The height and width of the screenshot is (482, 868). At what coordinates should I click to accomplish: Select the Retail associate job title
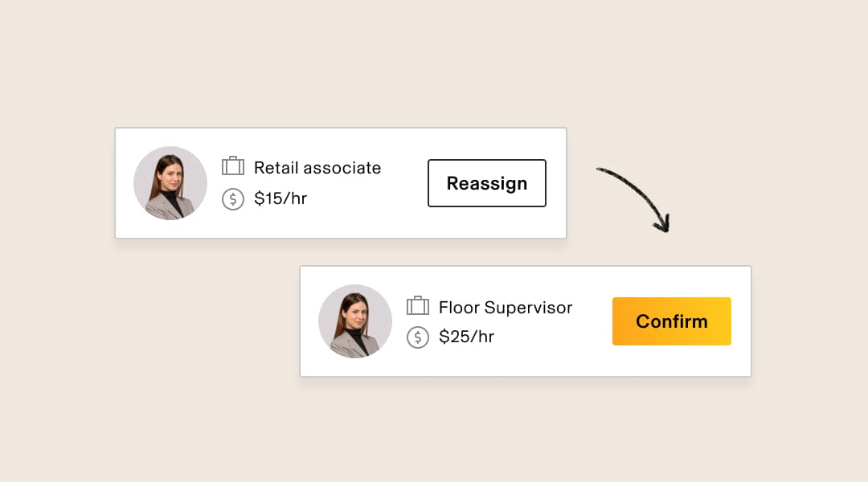pyautogui.click(x=317, y=168)
